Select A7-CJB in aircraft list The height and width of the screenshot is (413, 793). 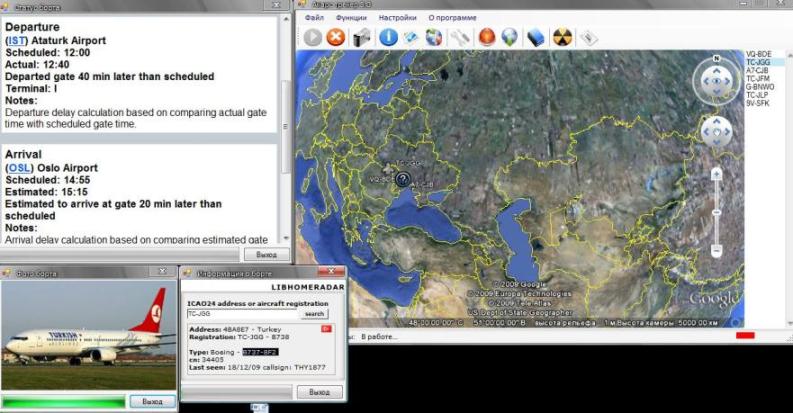[757, 70]
